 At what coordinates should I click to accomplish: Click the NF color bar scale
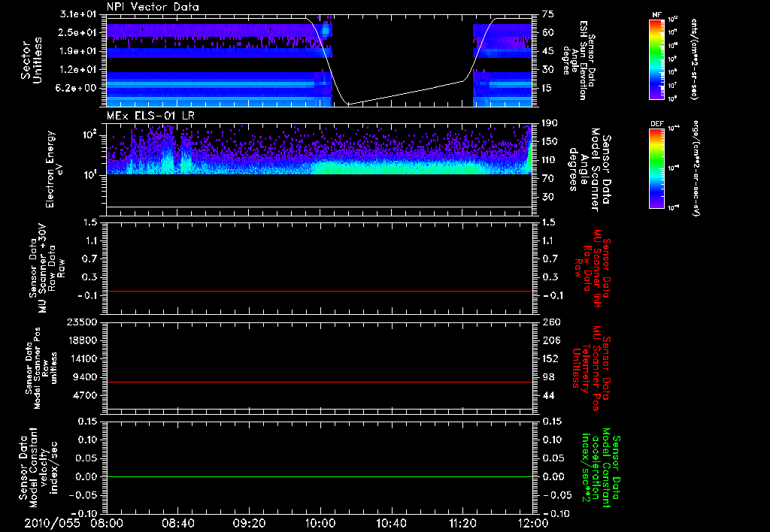657,59
